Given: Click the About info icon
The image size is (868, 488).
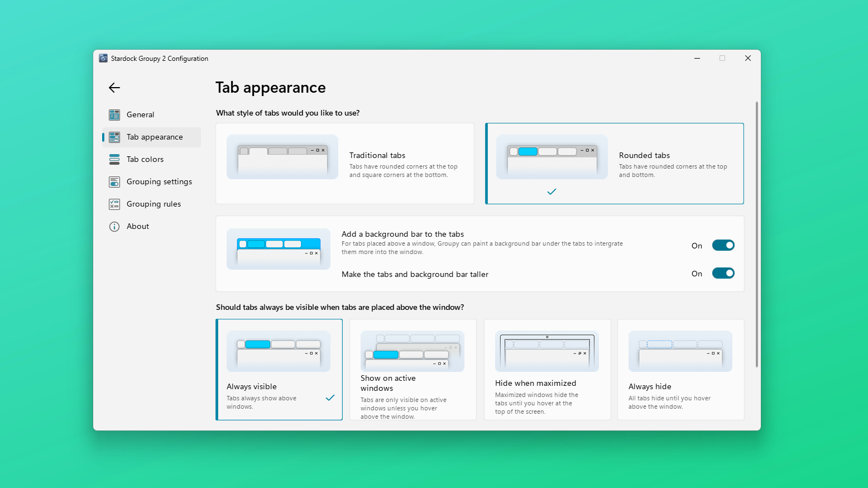Looking at the screenshot, I should (x=114, y=227).
